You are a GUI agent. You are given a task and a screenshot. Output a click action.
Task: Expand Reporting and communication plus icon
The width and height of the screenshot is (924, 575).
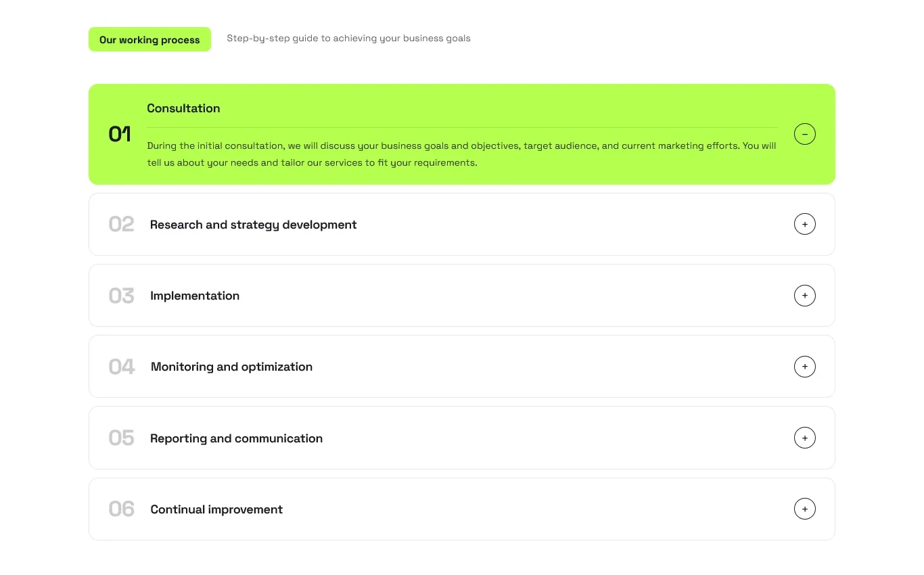[x=804, y=438]
